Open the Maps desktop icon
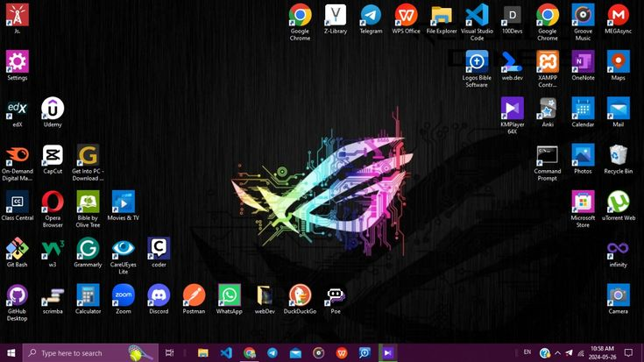Viewport: 644px width, 362px height. (x=618, y=66)
